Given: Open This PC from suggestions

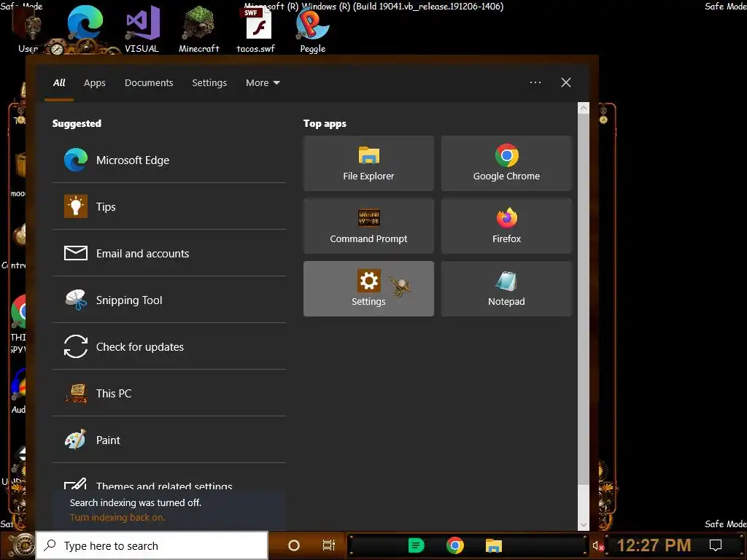Looking at the screenshot, I should point(169,393).
